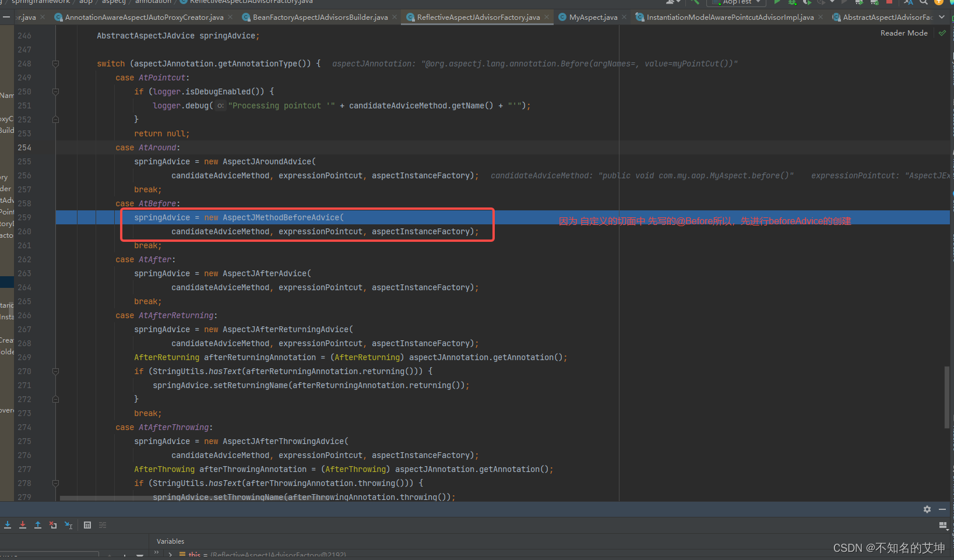Screen dimensions: 954x560
Task: Click the Search Everywhere magnifier icon
Action: [x=924, y=2]
